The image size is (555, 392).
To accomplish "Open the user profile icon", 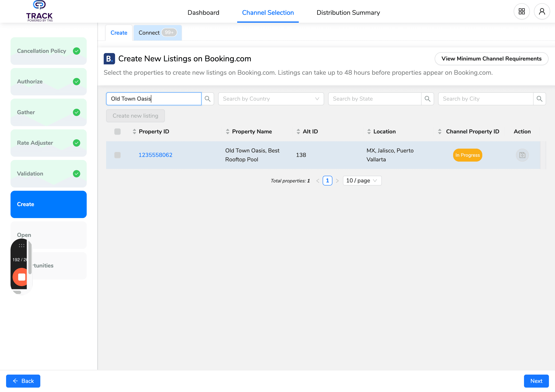I will (x=542, y=11).
